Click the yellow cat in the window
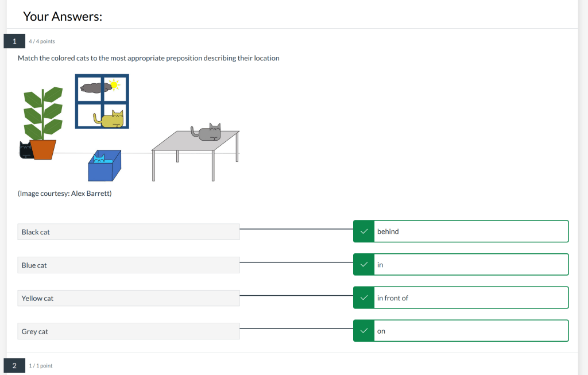The image size is (588, 375). coord(111,119)
